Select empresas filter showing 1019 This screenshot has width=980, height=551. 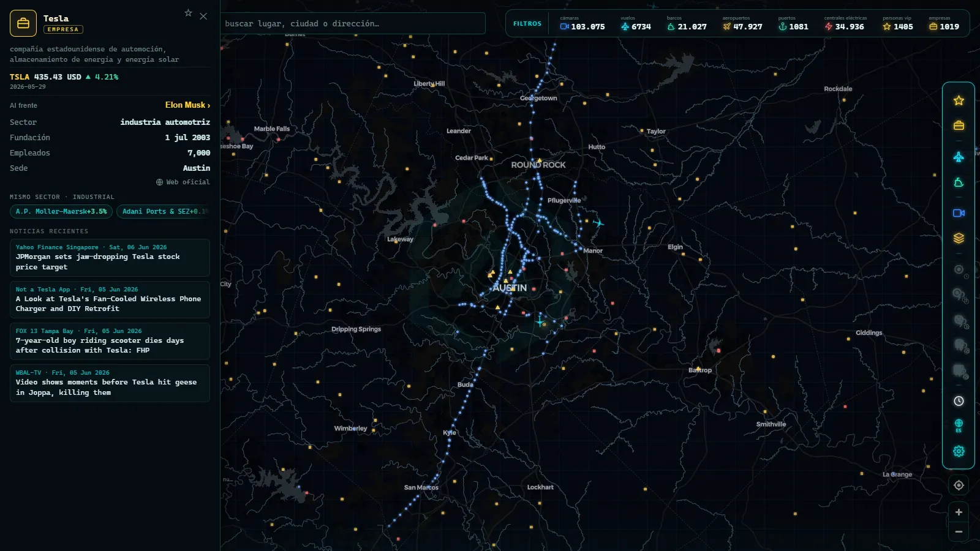pyautogui.click(x=944, y=23)
